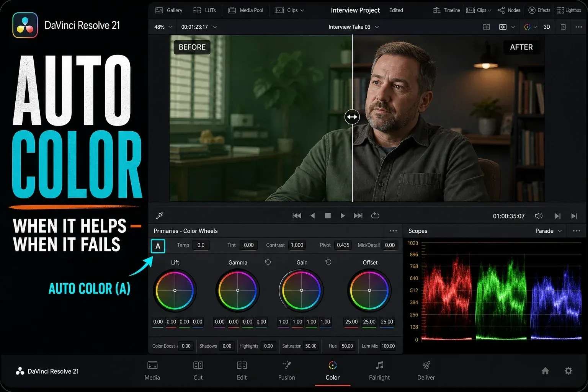588x392 pixels.
Task: Click the first Offset value 25.00
Action: point(351,322)
